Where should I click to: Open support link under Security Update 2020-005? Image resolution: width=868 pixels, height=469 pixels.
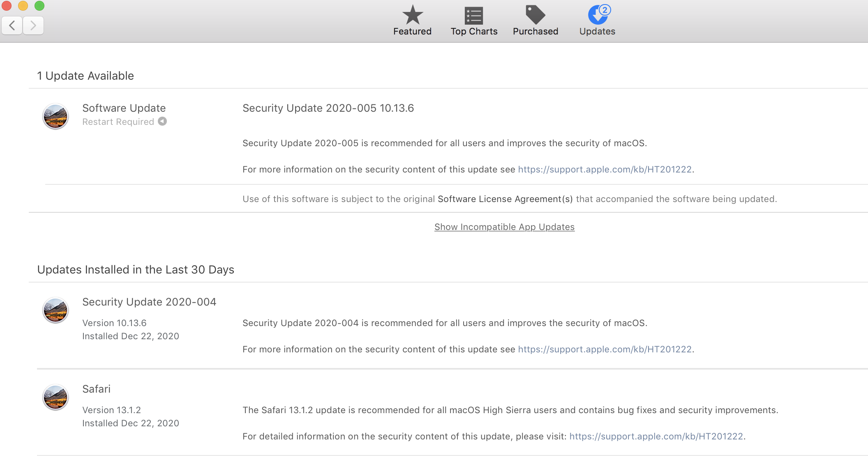pos(605,169)
